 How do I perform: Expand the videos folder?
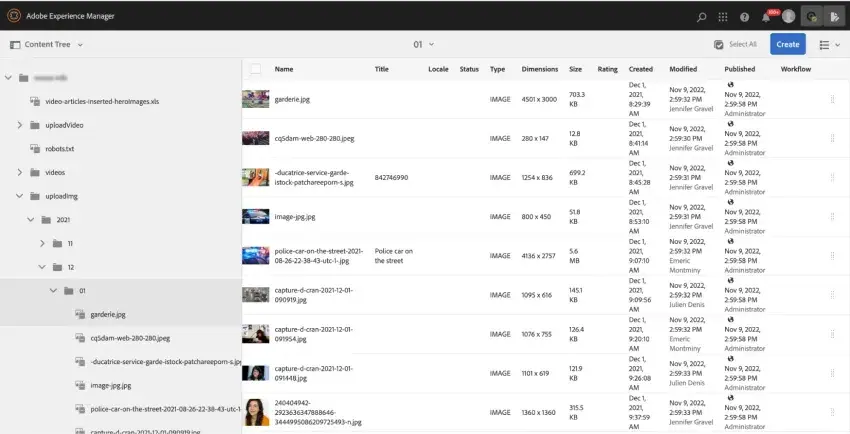click(20, 172)
